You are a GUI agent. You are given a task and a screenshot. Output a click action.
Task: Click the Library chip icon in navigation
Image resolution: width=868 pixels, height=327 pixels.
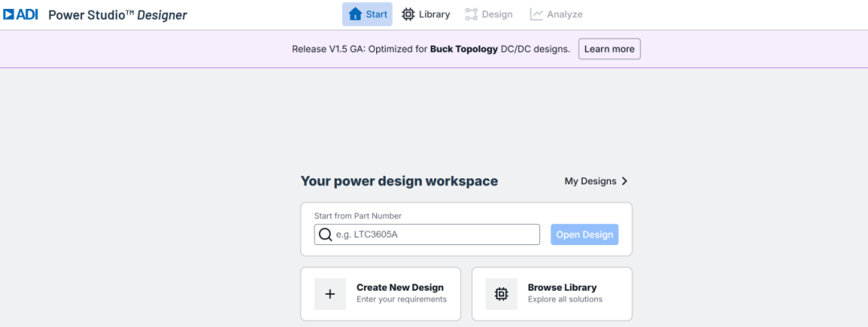408,14
